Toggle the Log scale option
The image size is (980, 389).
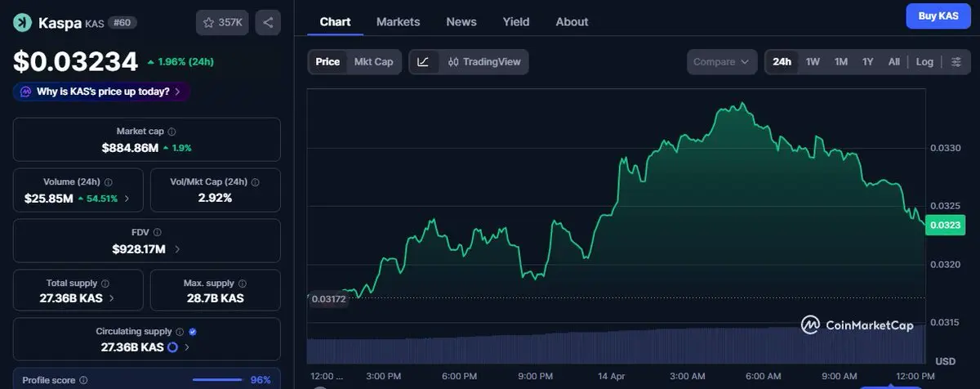point(924,62)
